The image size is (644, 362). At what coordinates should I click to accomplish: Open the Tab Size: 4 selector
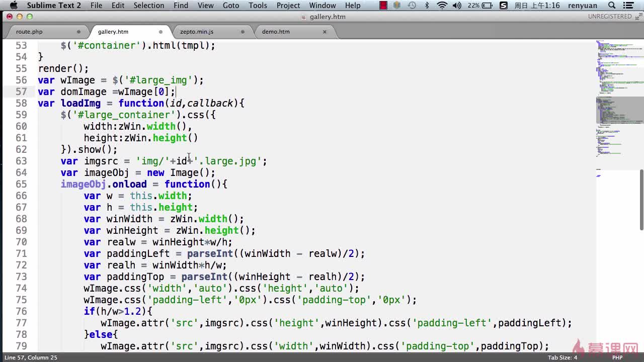[562, 357]
